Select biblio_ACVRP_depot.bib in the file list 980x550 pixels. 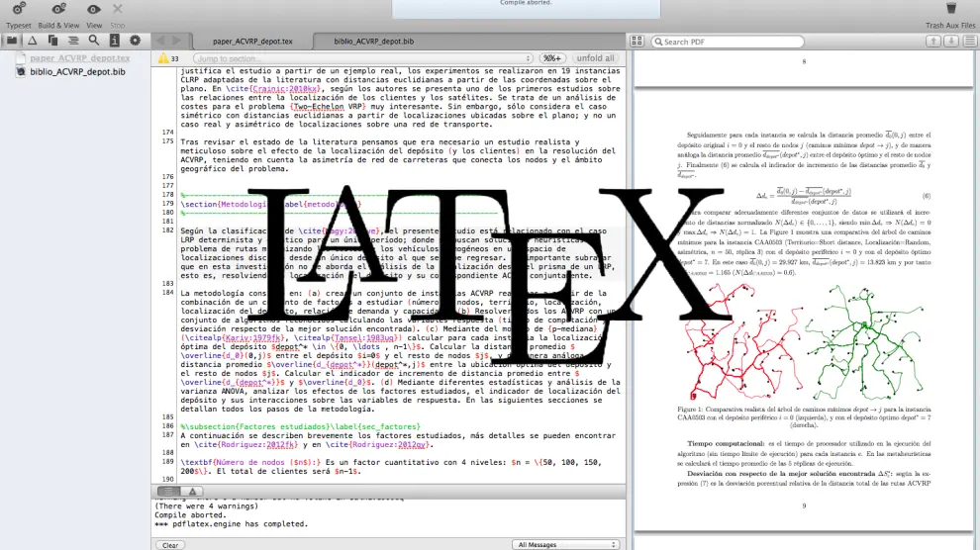click(x=77, y=72)
